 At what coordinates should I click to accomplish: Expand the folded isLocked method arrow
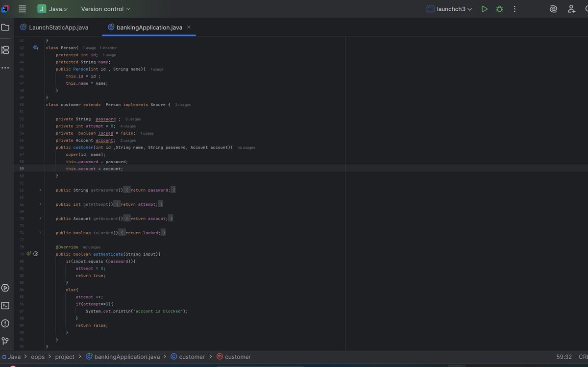tap(40, 232)
